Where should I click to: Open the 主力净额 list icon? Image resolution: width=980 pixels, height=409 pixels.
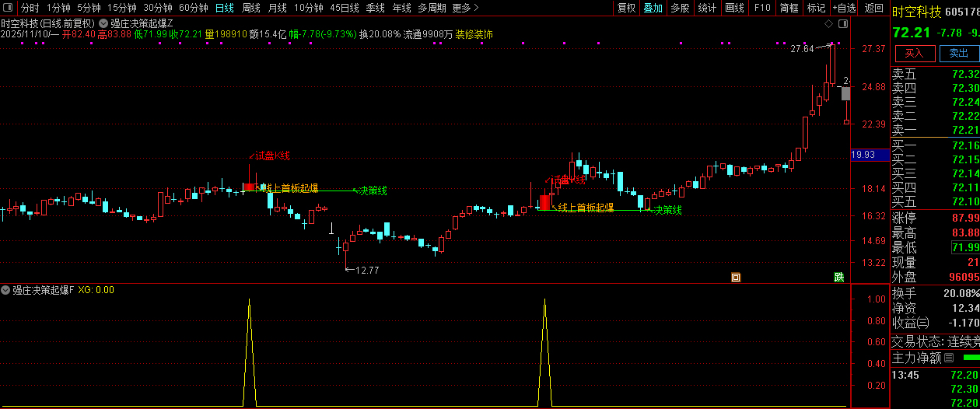[948, 358]
